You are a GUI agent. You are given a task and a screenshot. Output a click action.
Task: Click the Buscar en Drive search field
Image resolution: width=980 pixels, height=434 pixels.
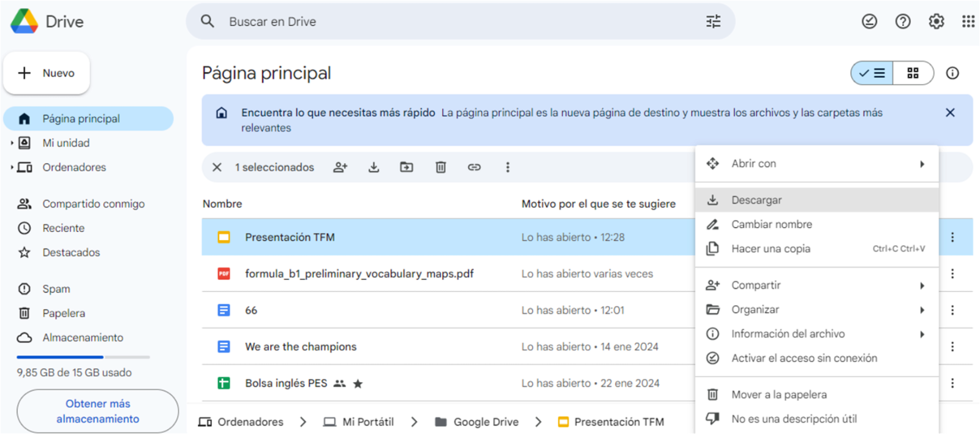[461, 21]
